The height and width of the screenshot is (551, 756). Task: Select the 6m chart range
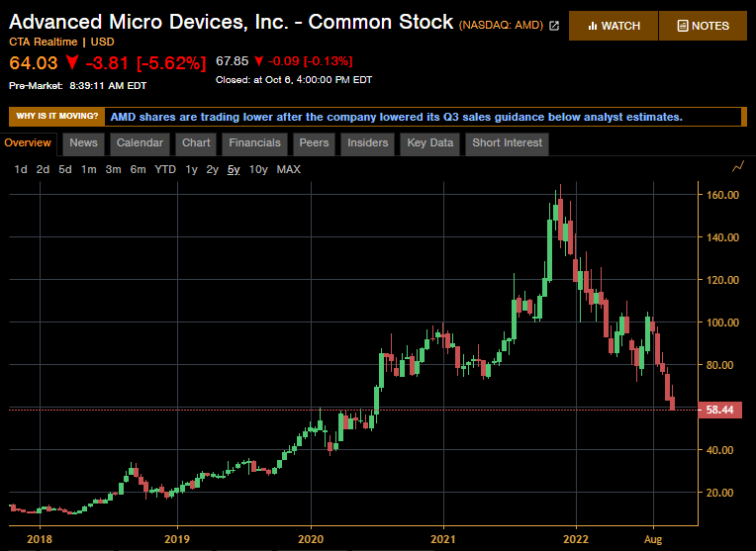[x=138, y=170]
